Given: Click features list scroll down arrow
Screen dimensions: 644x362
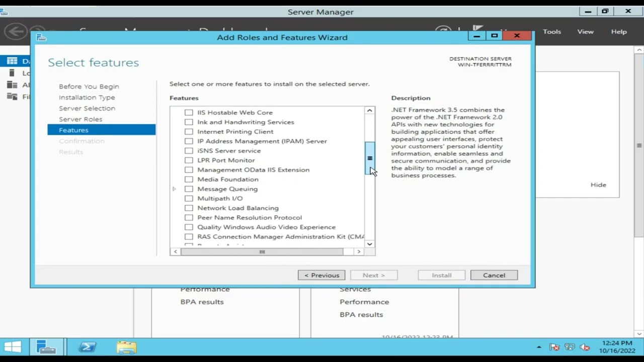Looking at the screenshot, I should click(x=370, y=244).
